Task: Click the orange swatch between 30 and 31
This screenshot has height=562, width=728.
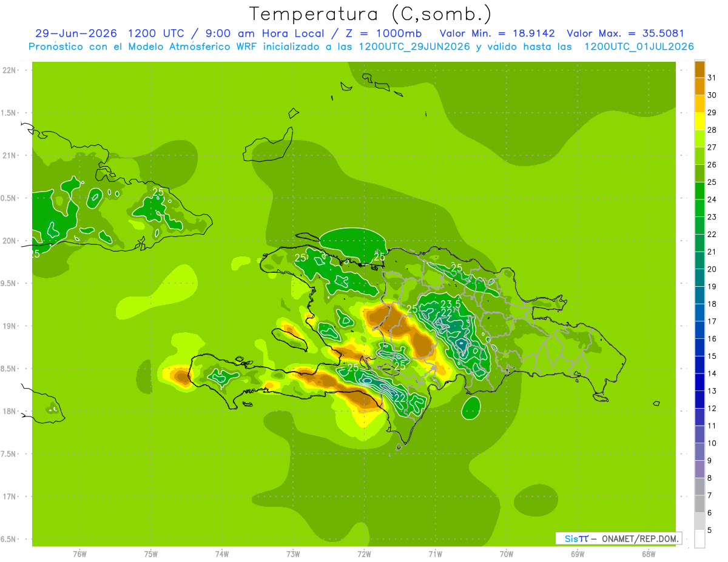Action: click(x=699, y=86)
